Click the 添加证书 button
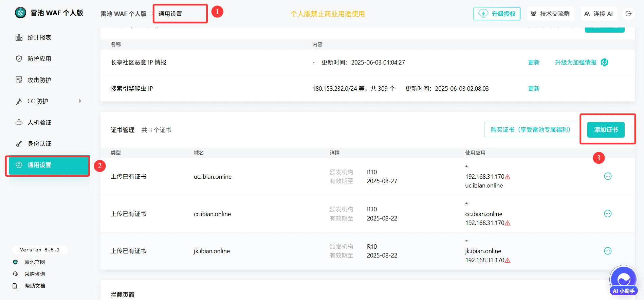Viewport: 644px width, 300px height. pos(606,130)
